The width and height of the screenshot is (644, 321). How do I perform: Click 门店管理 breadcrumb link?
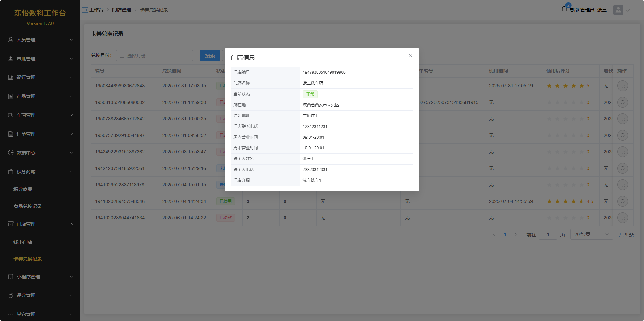(x=121, y=10)
